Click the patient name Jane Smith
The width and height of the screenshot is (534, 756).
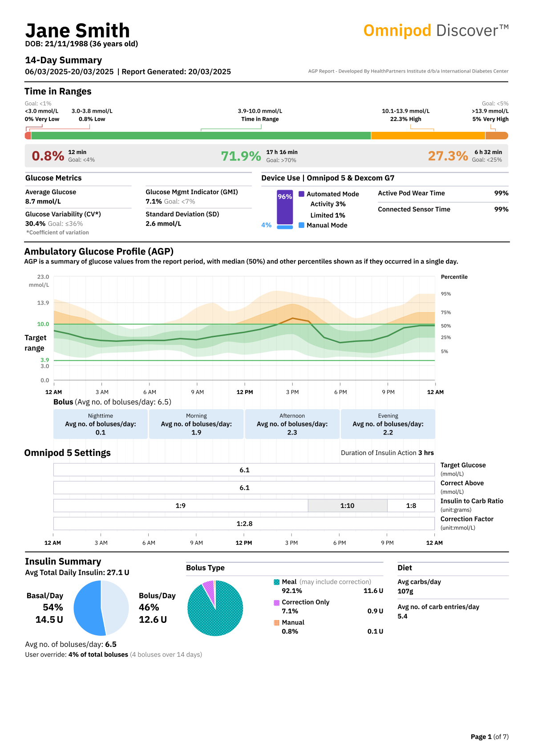[77, 30]
